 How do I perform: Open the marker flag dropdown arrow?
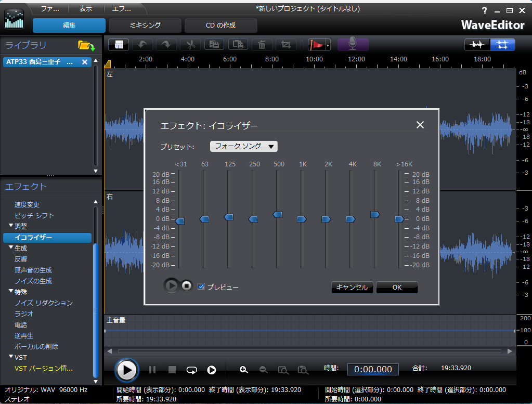coord(328,46)
